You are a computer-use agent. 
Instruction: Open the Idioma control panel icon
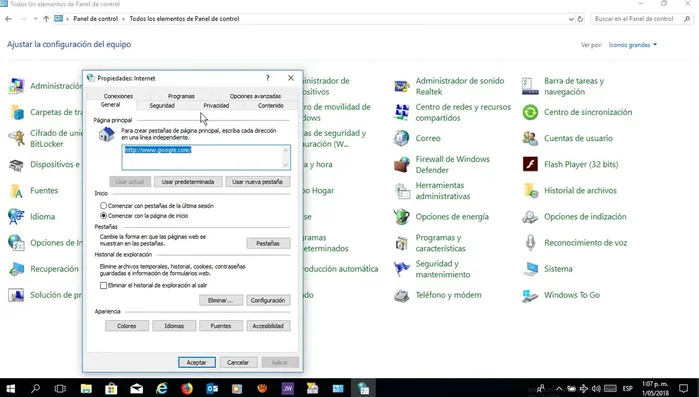(x=16, y=217)
